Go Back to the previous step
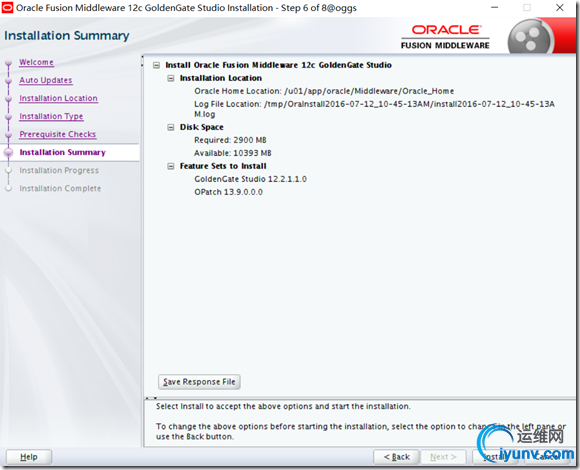The image size is (580, 470). pos(396,457)
